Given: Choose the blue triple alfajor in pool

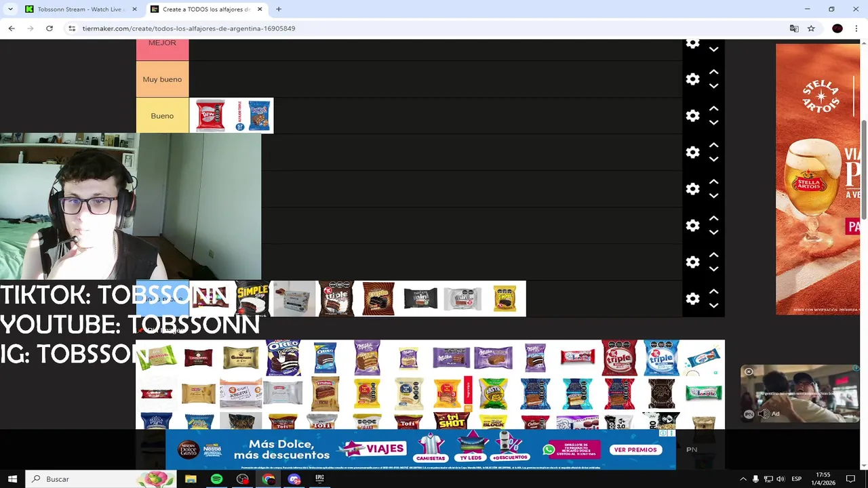Looking at the screenshot, I should coord(661,357).
